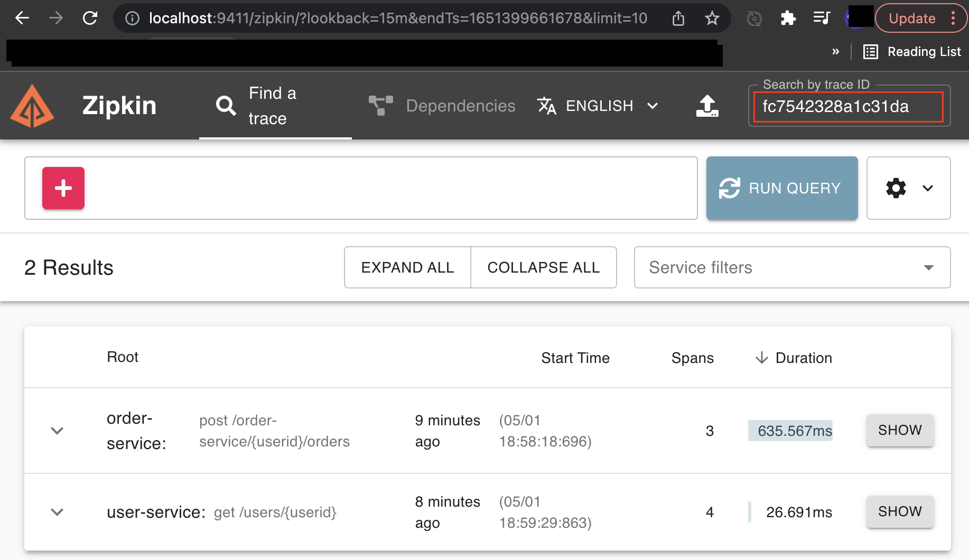This screenshot has height=560, width=969.
Task: Expand the user-service trace row
Action: (57, 512)
